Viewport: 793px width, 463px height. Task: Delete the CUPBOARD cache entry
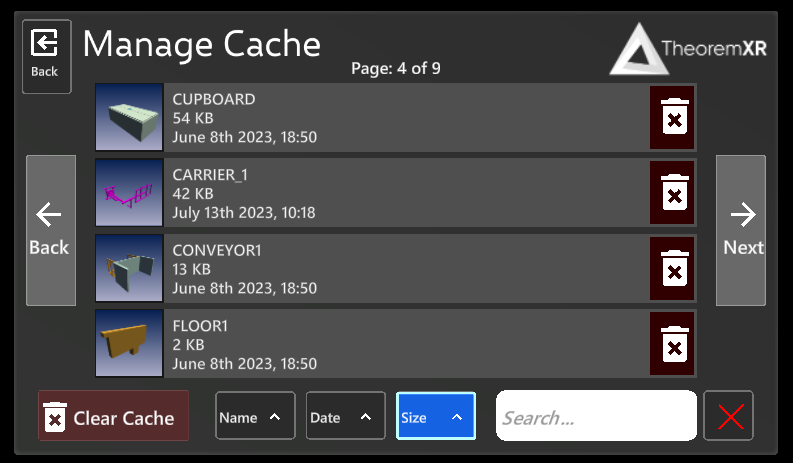[x=674, y=117]
